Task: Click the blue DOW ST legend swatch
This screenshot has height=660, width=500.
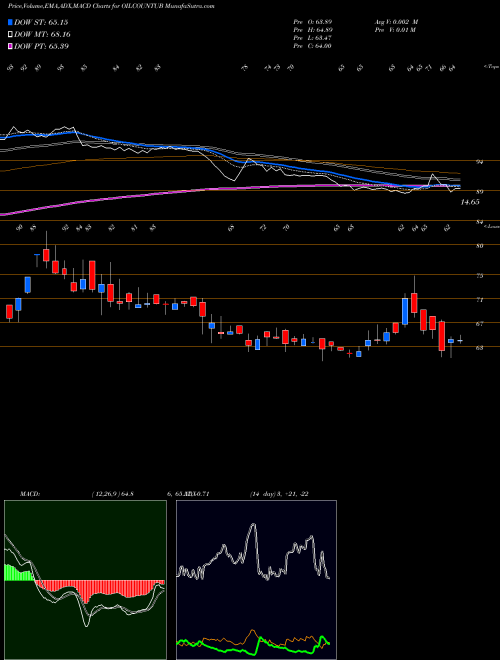Action: click(x=10, y=22)
